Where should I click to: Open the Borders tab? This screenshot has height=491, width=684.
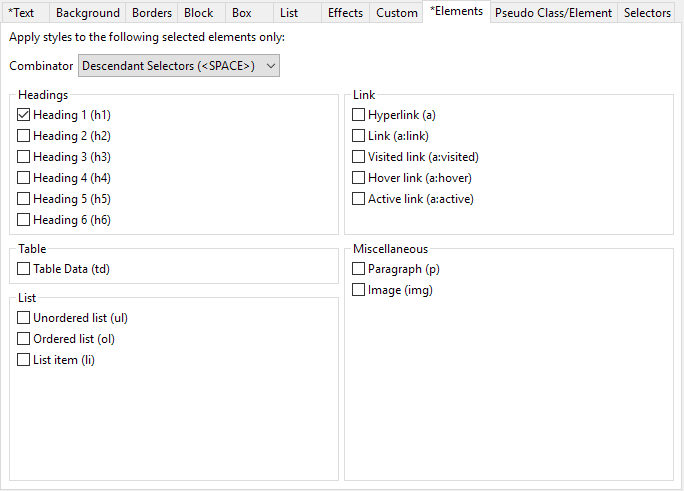click(x=152, y=13)
